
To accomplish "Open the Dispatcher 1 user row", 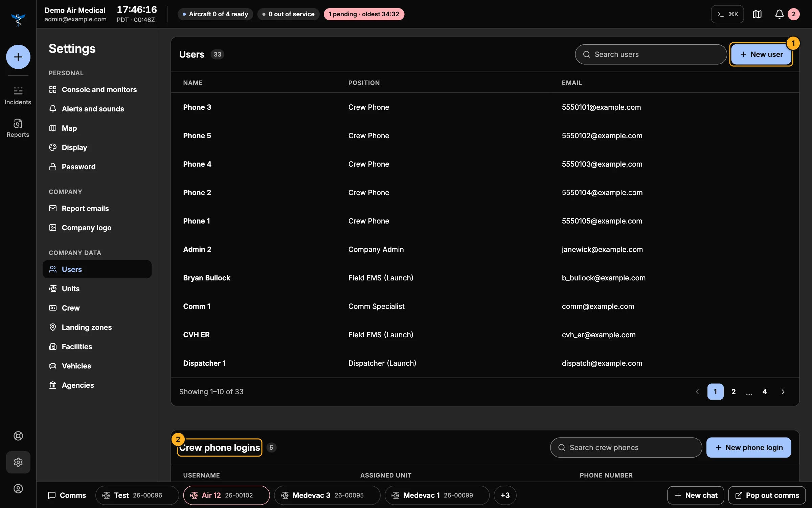I will (x=485, y=363).
